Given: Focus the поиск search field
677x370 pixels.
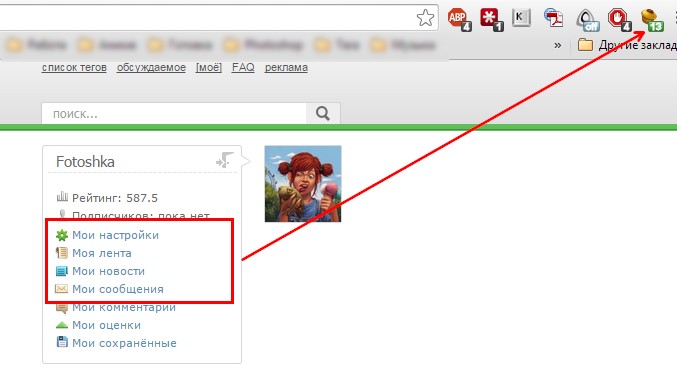Looking at the screenshot, I should point(174,114).
